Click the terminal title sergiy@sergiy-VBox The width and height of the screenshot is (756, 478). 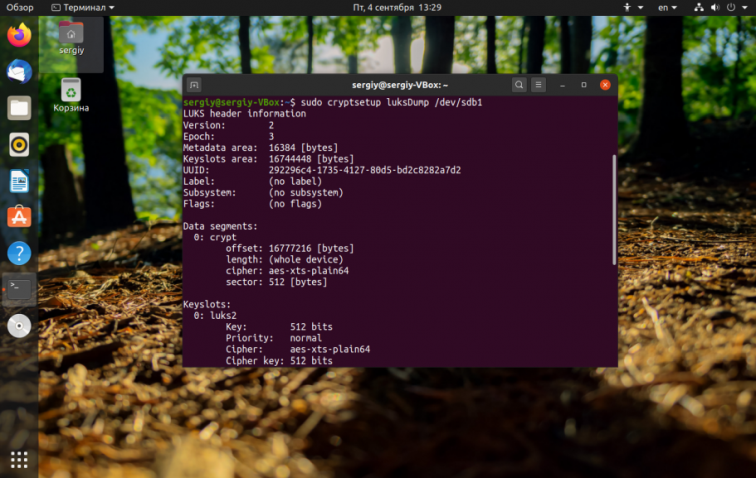pyautogui.click(x=400, y=85)
